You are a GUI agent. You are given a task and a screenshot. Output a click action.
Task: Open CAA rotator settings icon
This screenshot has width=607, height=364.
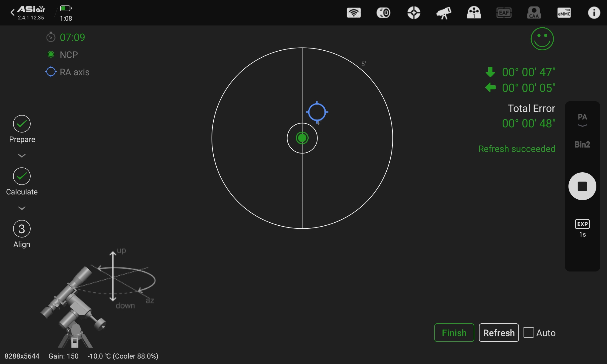click(534, 13)
